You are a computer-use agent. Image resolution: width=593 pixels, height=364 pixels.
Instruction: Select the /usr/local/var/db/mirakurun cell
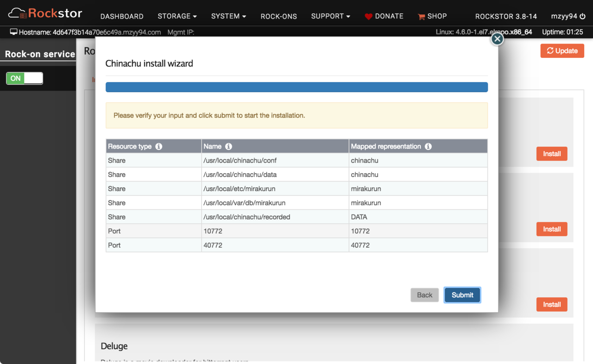(275, 203)
